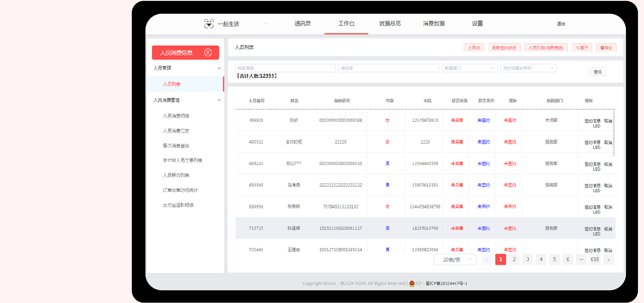Click the 退出 logout link

(561, 24)
